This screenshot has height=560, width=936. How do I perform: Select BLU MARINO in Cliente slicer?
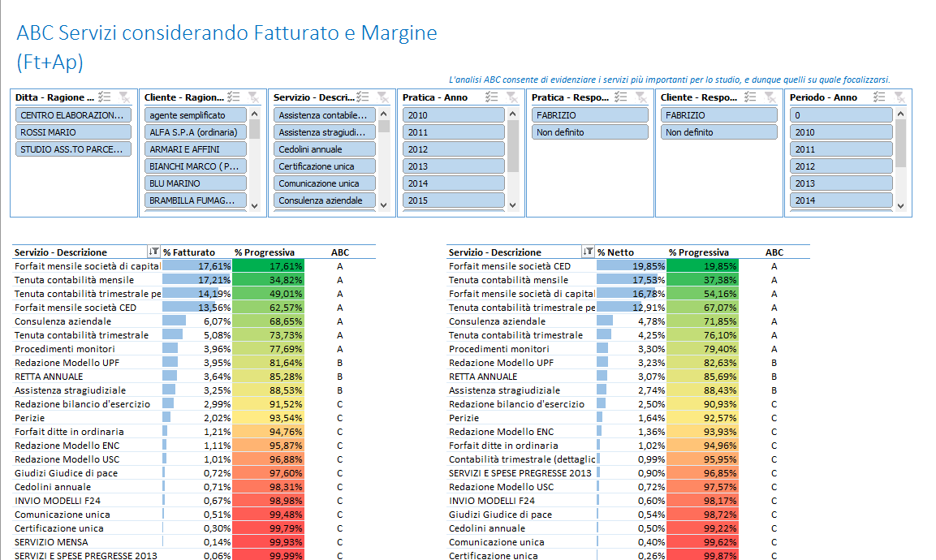point(195,183)
